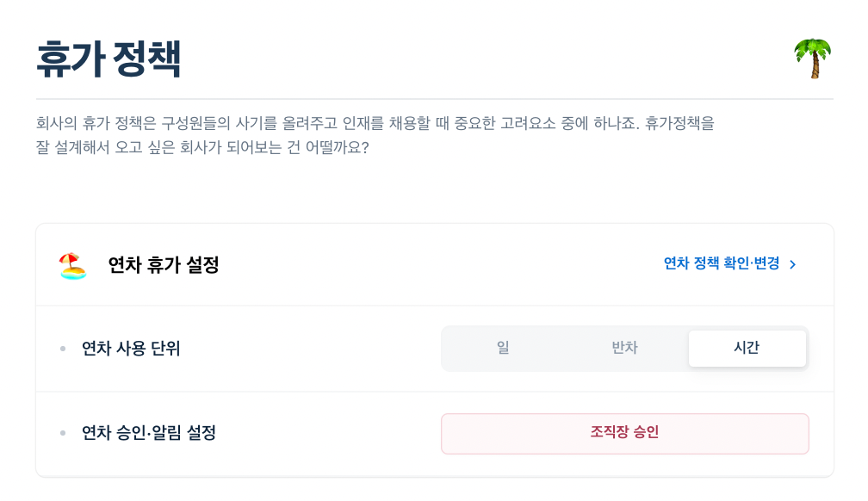Viewport: 868px width, 501px height.
Task: Click the description line starting with 회사의 휴가 정책은
Action: (x=375, y=123)
